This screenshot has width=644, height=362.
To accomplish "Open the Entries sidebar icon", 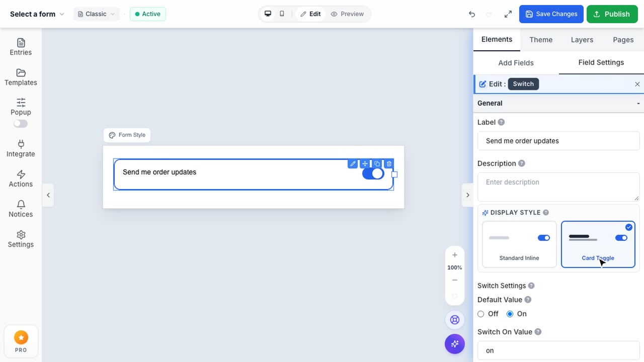I will point(21,43).
